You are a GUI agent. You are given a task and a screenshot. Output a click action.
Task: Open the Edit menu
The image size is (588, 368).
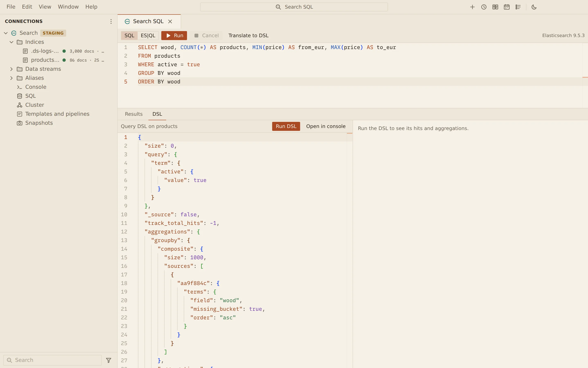pos(27,7)
